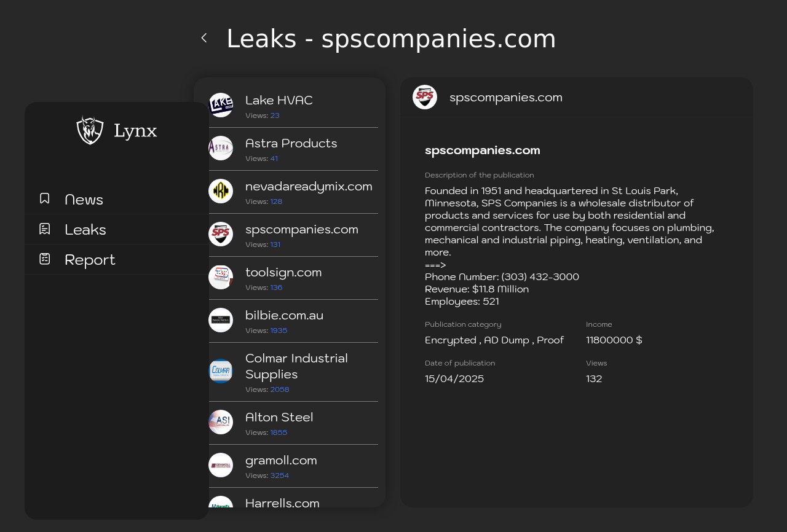
Task: Click the bilbie.com.au views count 1935
Action: tap(279, 331)
